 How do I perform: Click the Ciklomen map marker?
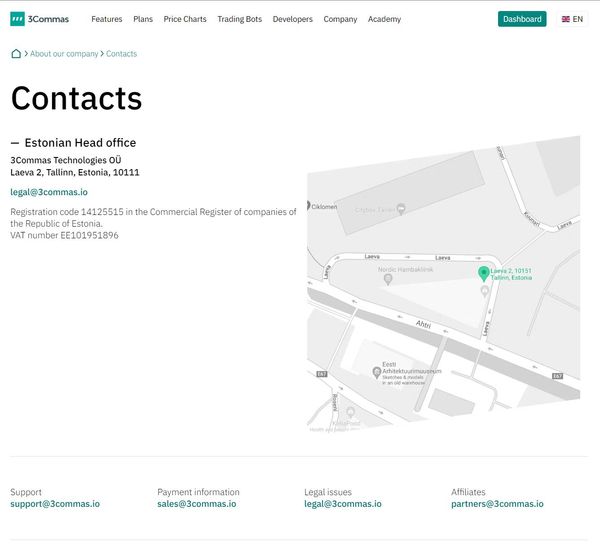click(309, 207)
